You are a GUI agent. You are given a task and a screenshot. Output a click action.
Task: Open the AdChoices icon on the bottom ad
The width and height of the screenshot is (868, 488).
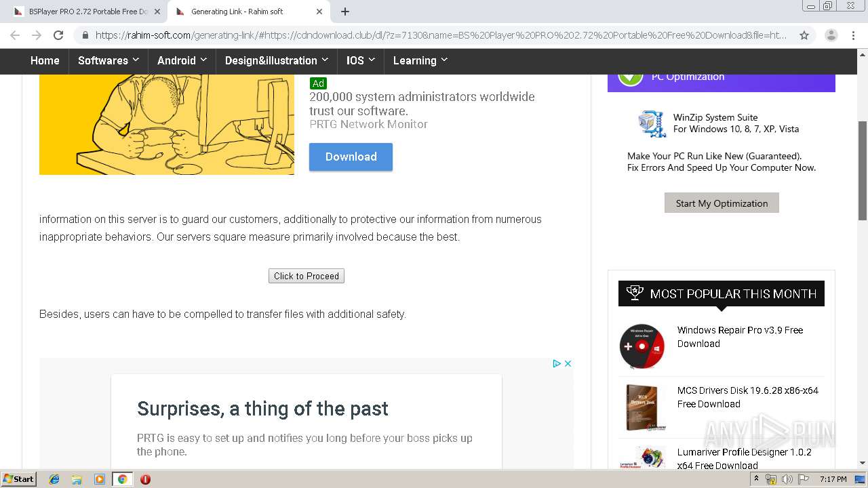point(557,363)
